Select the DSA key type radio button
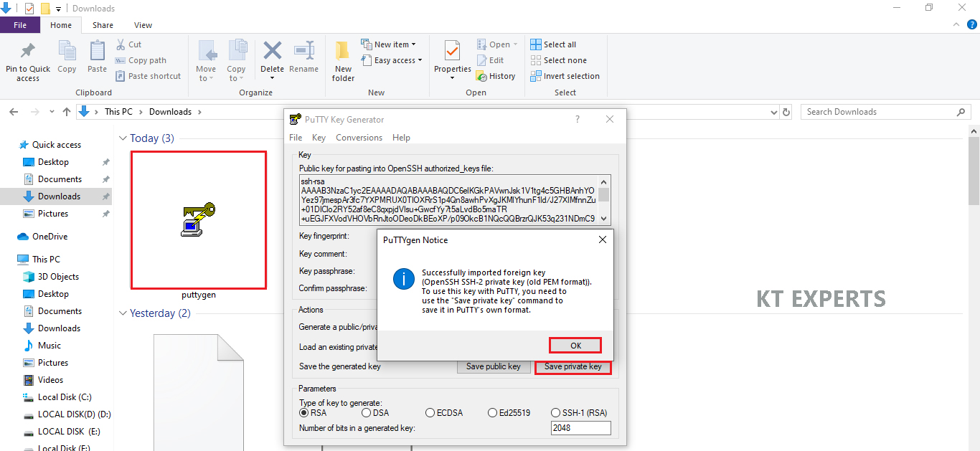980x451 pixels. click(x=376, y=413)
